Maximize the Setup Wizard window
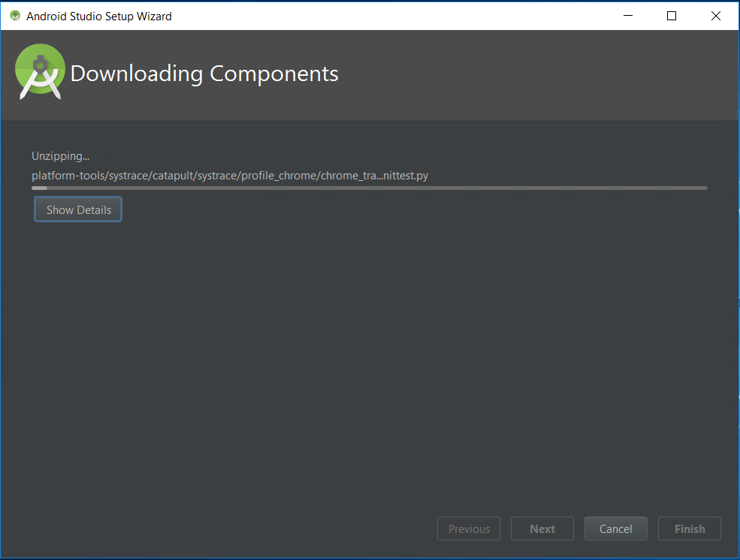The image size is (740, 560). coord(672,16)
